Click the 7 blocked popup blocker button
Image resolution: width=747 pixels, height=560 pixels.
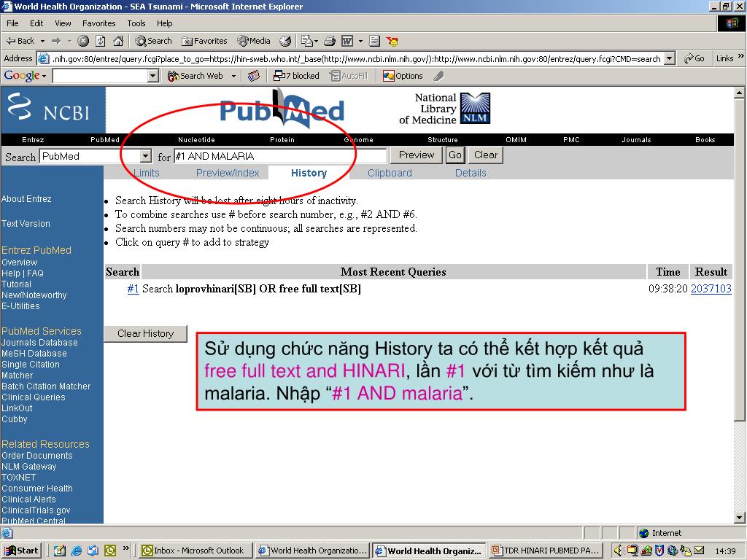(296, 76)
